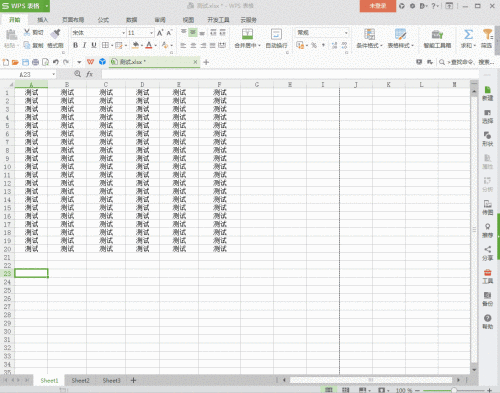This screenshot has height=393, width=500.
Task: Open the WPS 表格 application menu dropdown
Action: click(x=47, y=6)
